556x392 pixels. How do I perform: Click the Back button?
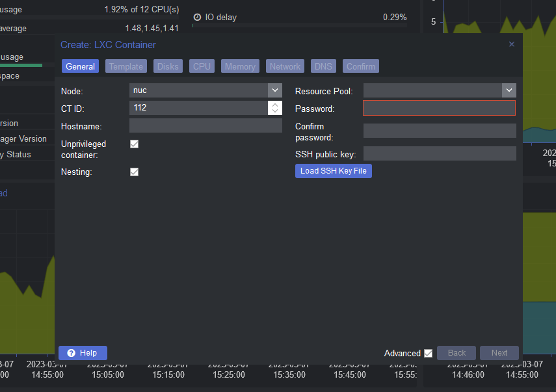(457, 353)
